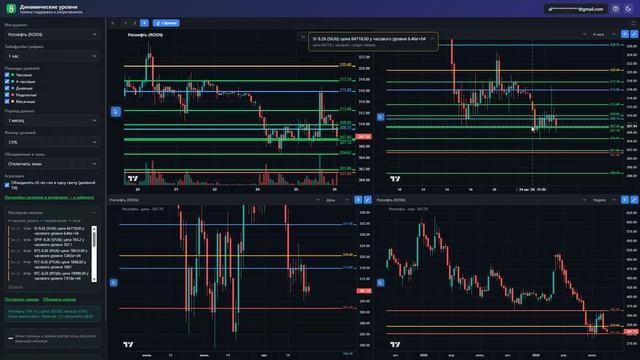
Task: Select the first layout button in toolbar
Action: point(113,23)
